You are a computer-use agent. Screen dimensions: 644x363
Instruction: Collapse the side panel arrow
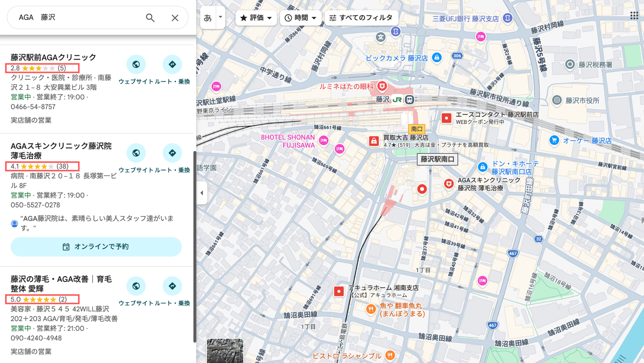tap(202, 193)
